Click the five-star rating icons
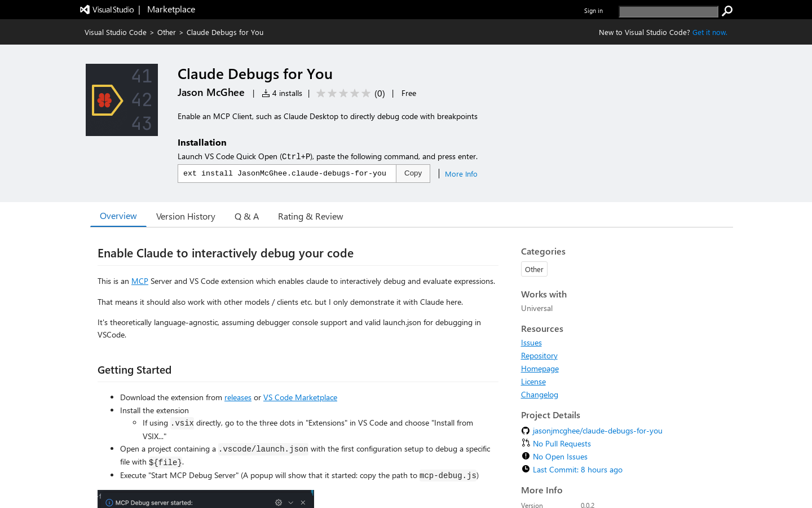 point(343,93)
